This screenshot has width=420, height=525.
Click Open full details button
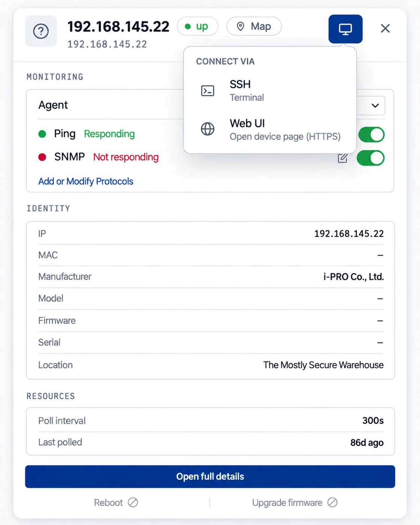click(210, 476)
